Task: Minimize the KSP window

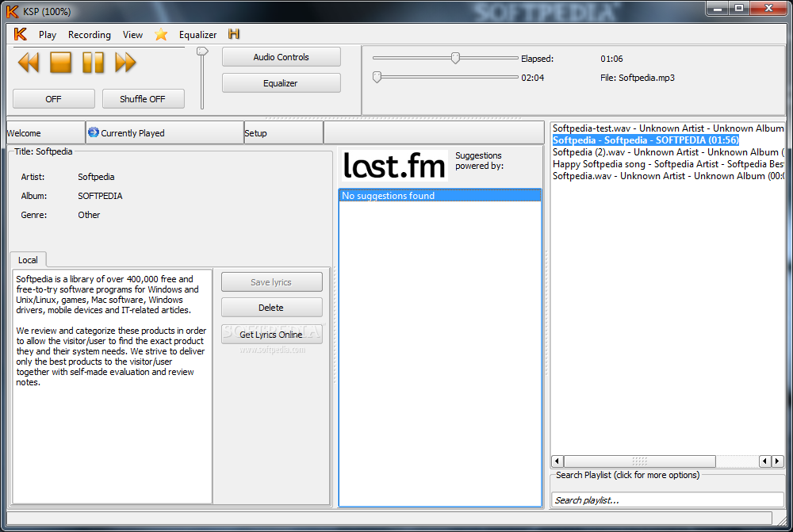Action: point(717,8)
